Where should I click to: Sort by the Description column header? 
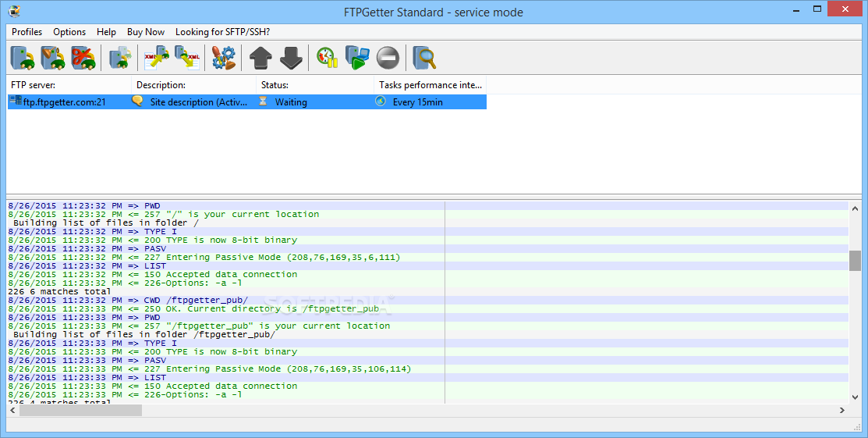coord(193,85)
